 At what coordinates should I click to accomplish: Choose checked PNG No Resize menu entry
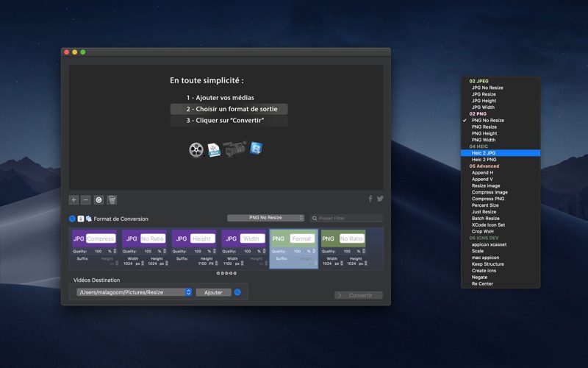click(x=501, y=120)
